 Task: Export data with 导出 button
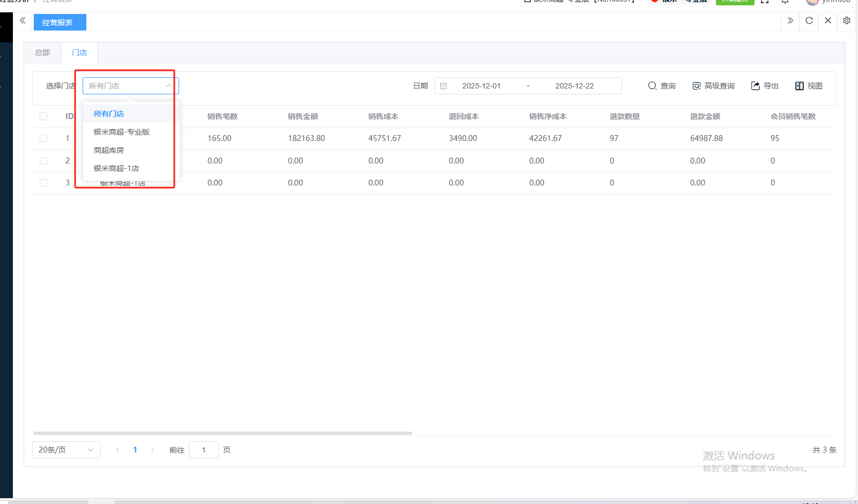pos(765,86)
